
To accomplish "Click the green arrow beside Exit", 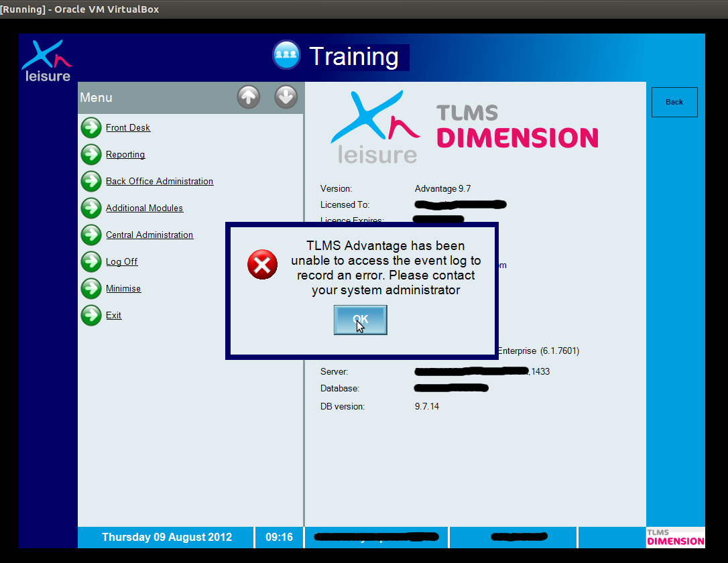I will coord(91,315).
